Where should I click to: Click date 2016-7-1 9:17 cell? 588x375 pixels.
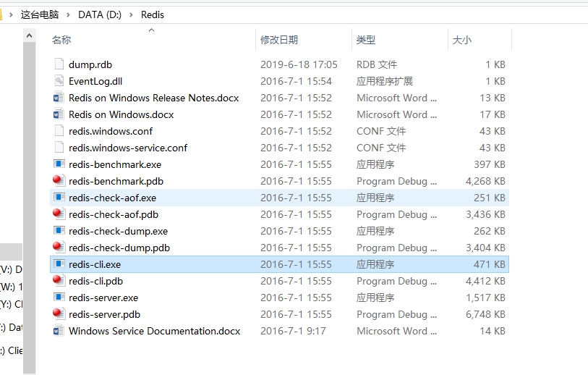pos(293,331)
